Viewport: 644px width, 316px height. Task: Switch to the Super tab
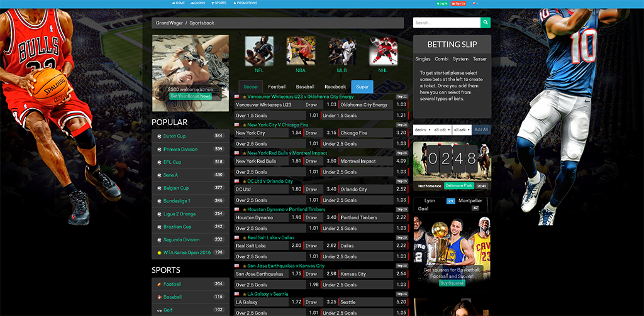coord(362,87)
